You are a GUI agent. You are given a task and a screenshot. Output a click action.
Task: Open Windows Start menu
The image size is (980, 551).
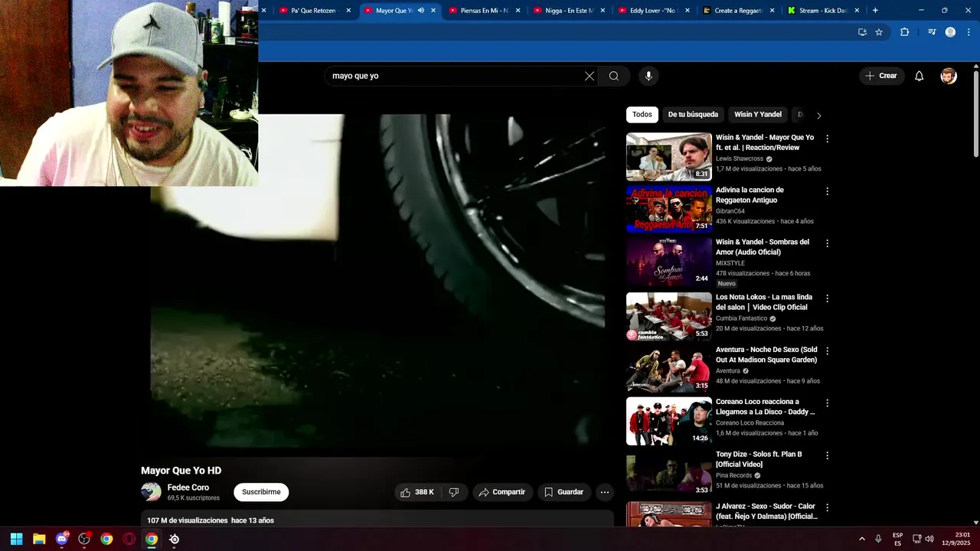[16, 539]
